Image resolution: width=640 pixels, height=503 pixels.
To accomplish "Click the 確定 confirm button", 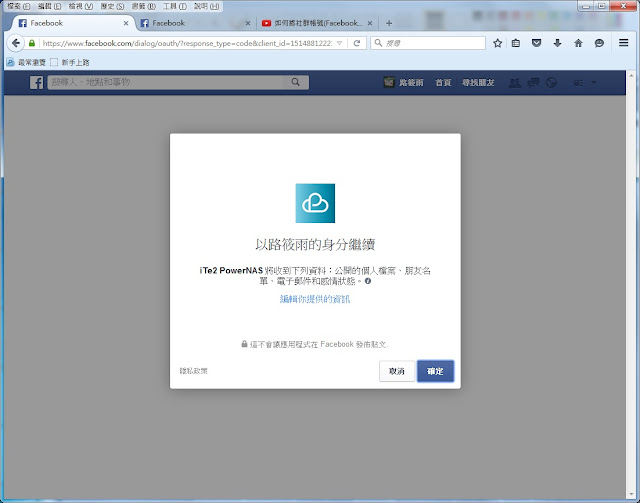I will (x=435, y=371).
